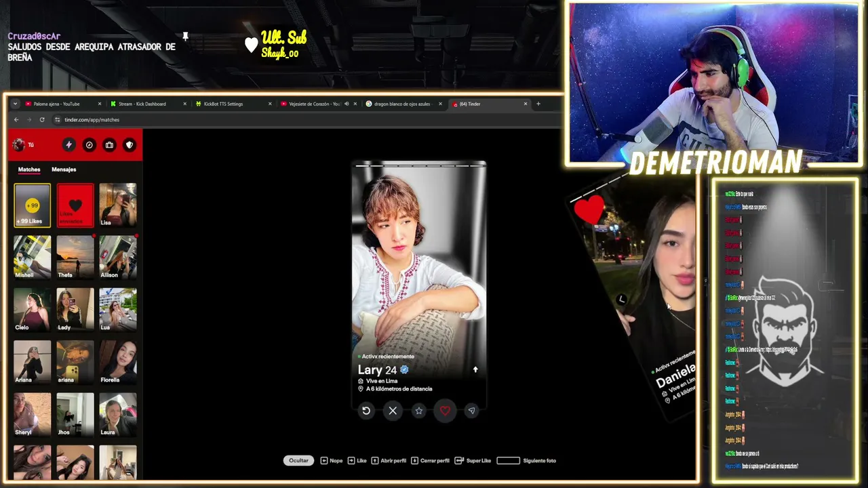This screenshot has width=868, height=488.
Task: Click the Lary 24 name on the card
Action: click(377, 370)
